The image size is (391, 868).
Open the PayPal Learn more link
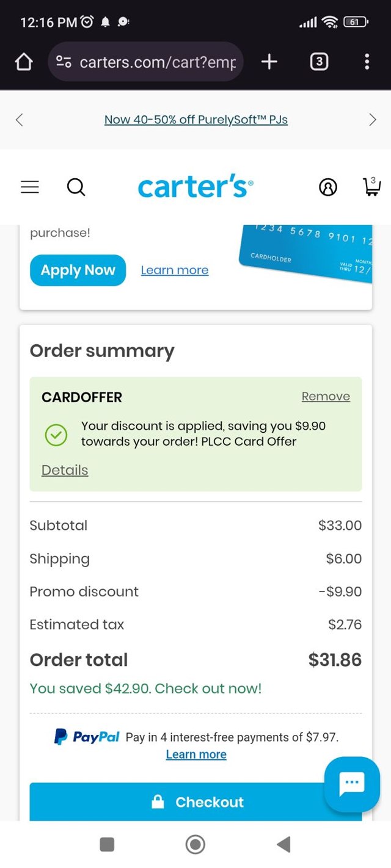point(195,754)
